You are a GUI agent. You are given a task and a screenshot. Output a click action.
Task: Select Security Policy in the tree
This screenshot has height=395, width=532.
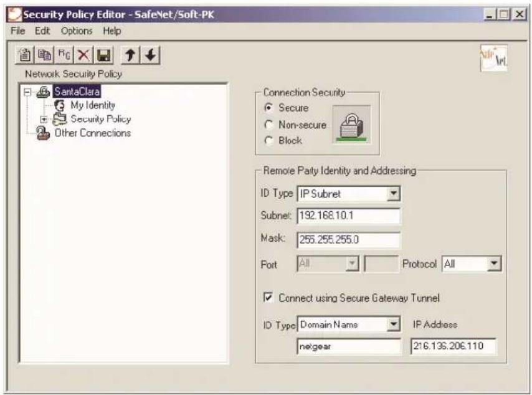click(x=101, y=119)
